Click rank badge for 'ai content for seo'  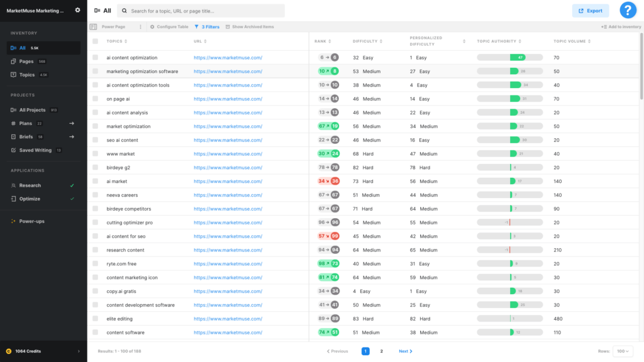coord(328,236)
